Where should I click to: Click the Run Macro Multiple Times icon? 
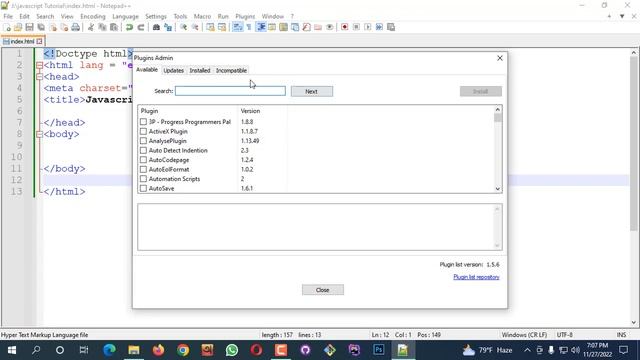click(379, 27)
